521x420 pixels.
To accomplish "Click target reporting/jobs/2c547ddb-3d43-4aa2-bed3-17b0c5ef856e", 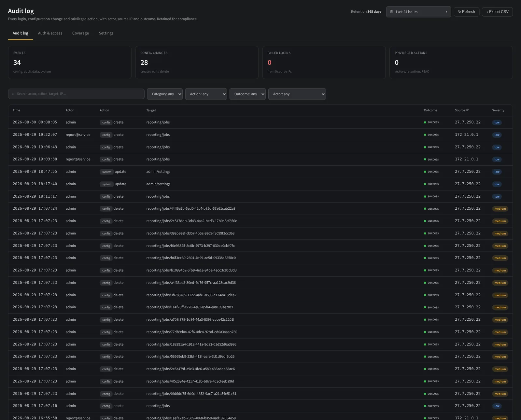I will coord(192,221).
